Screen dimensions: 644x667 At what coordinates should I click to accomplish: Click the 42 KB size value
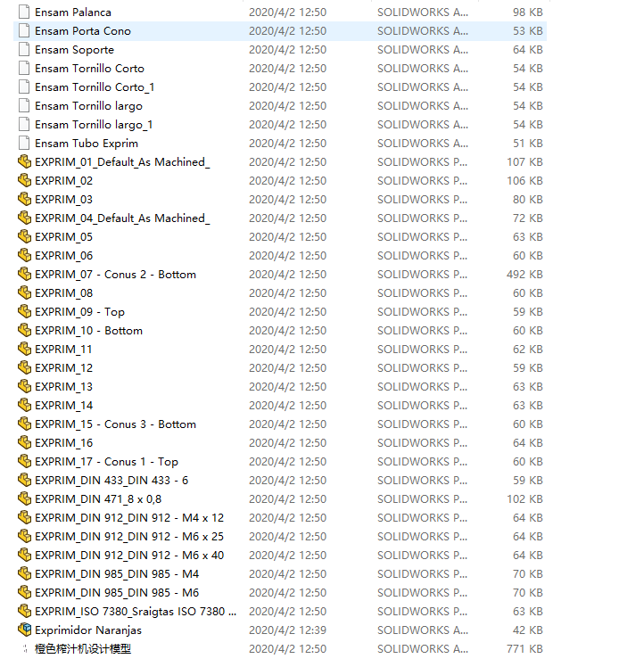coord(528,630)
